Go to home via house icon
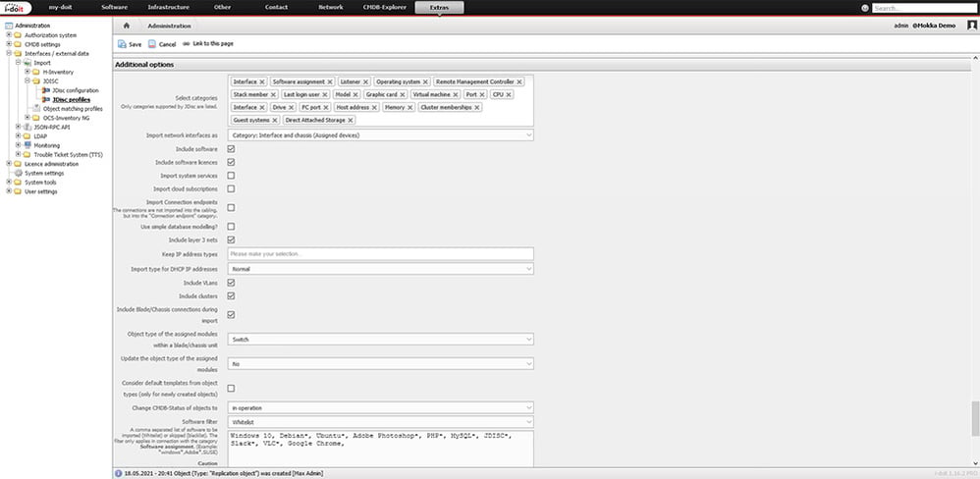Screen dimensions: 980x479 [127, 26]
